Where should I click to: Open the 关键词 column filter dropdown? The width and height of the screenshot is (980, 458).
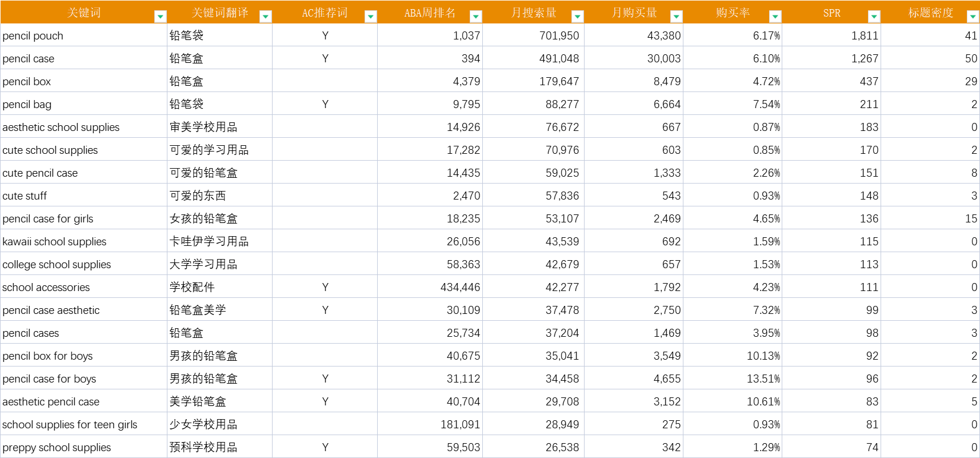click(x=161, y=17)
